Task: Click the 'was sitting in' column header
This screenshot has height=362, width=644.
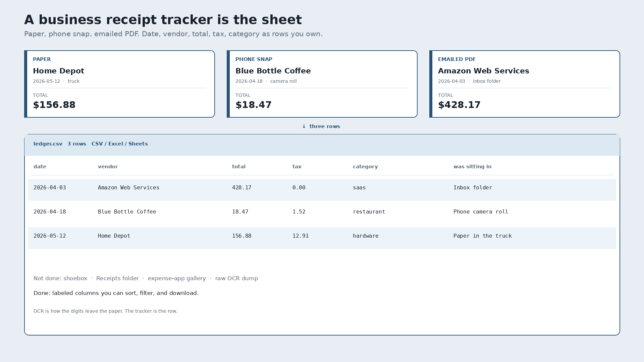Action: (x=472, y=167)
